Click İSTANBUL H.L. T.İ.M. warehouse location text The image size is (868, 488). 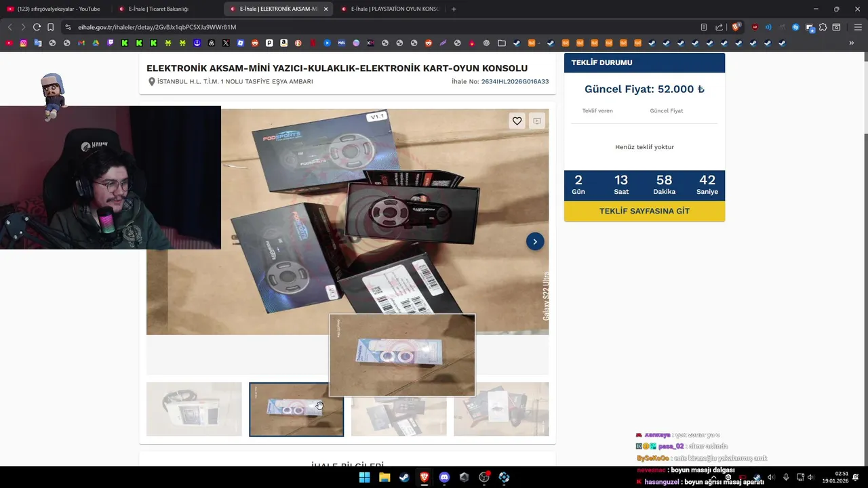coord(235,81)
